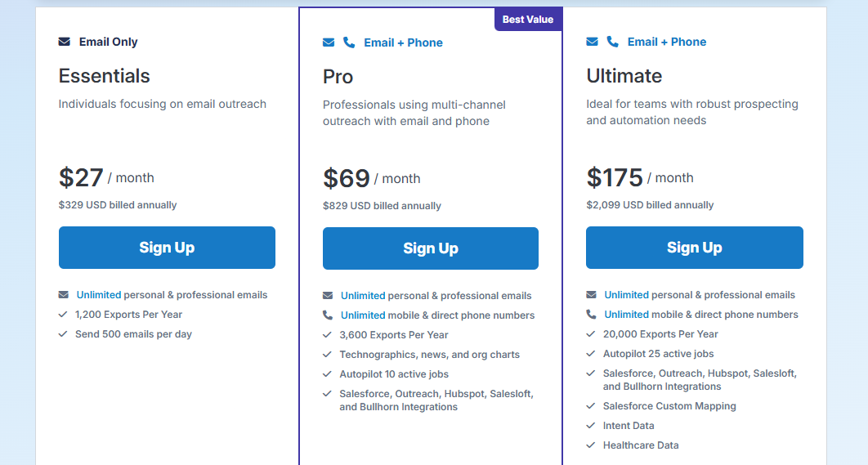Click checkmark next to Healthcare Data
Image resolution: width=868 pixels, height=465 pixels.
pos(591,445)
